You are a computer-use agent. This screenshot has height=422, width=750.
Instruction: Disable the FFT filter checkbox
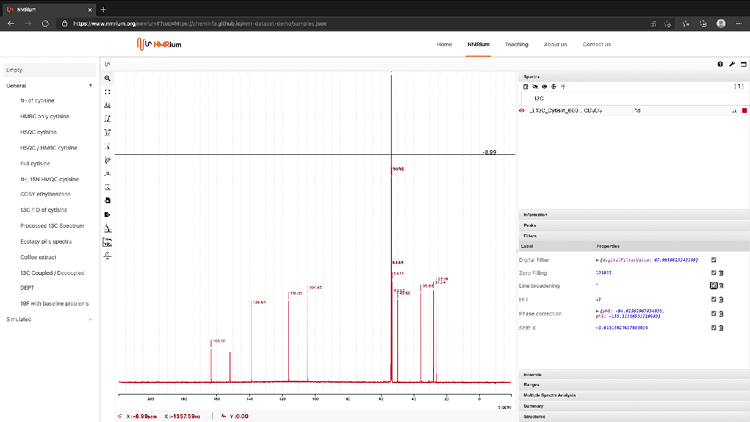coord(713,299)
